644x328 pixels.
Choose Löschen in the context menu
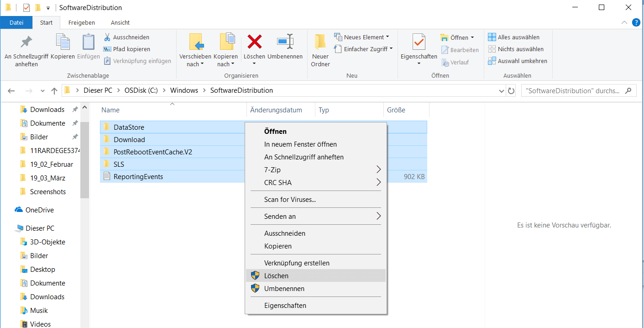(316, 276)
